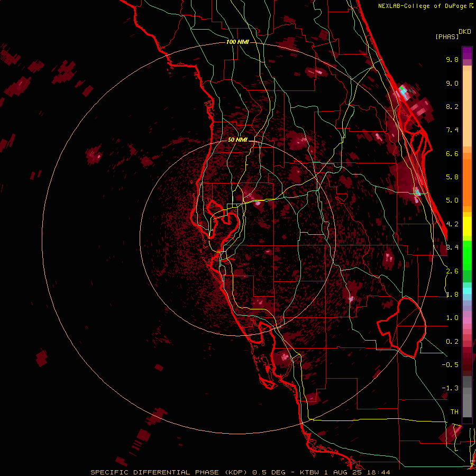Click the -1.3 legend value
This screenshot has width=476, height=476.
coord(450,388)
